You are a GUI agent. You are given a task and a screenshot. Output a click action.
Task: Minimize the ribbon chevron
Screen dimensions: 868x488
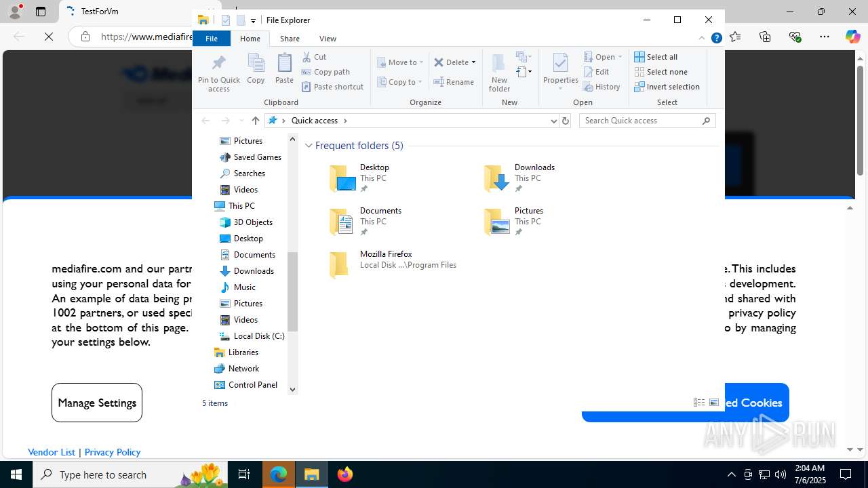click(x=702, y=38)
